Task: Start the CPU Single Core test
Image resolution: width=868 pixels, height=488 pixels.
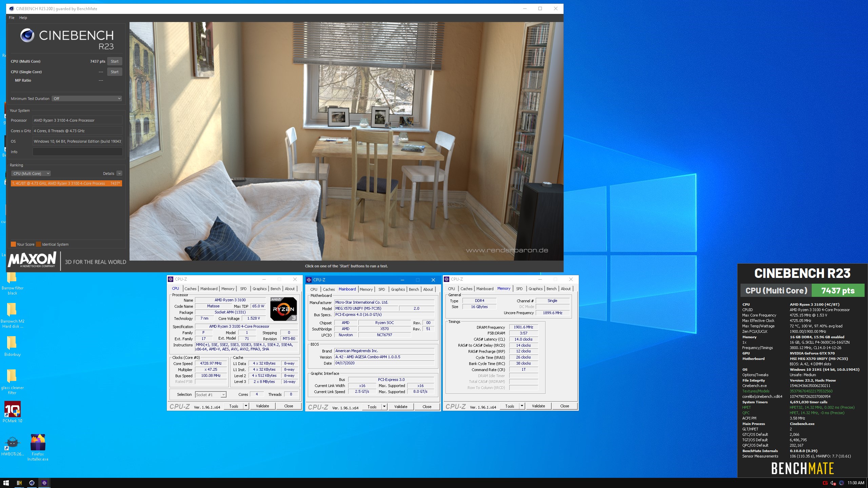Action: coord(115,72)
